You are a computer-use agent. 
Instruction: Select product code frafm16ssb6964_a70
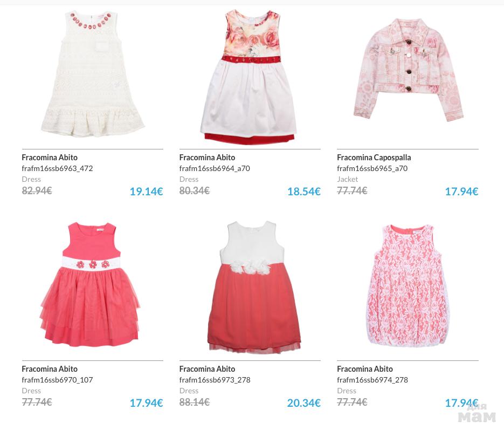pyautogui.click(x=215, y=168)
